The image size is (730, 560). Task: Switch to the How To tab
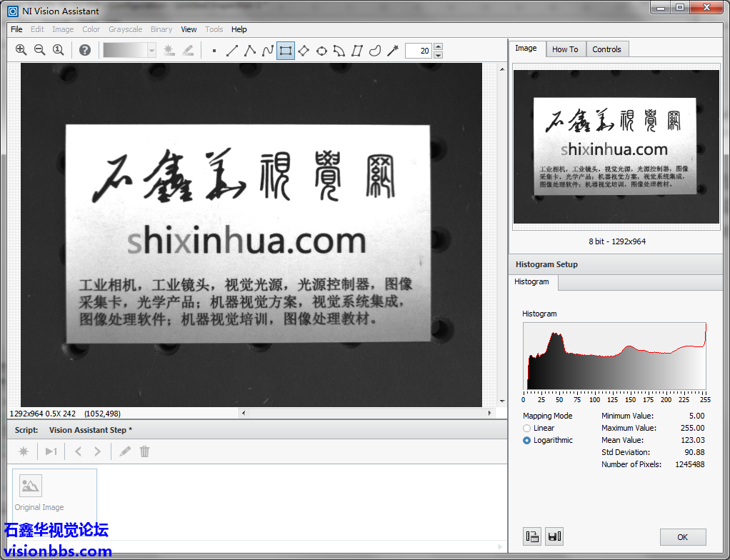tap(565, 49)
